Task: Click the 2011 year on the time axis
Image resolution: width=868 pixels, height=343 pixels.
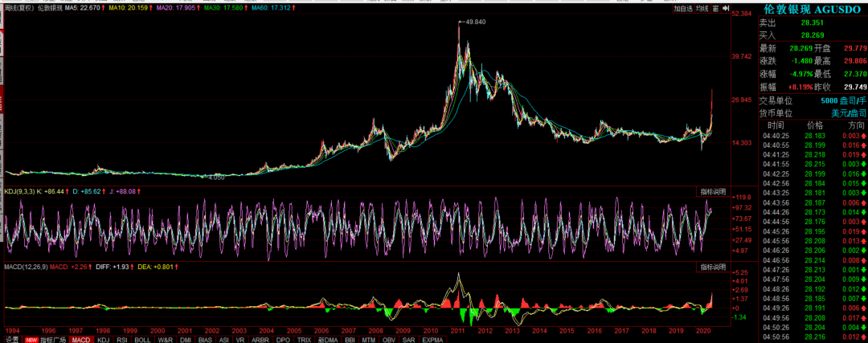Action: 458,330
